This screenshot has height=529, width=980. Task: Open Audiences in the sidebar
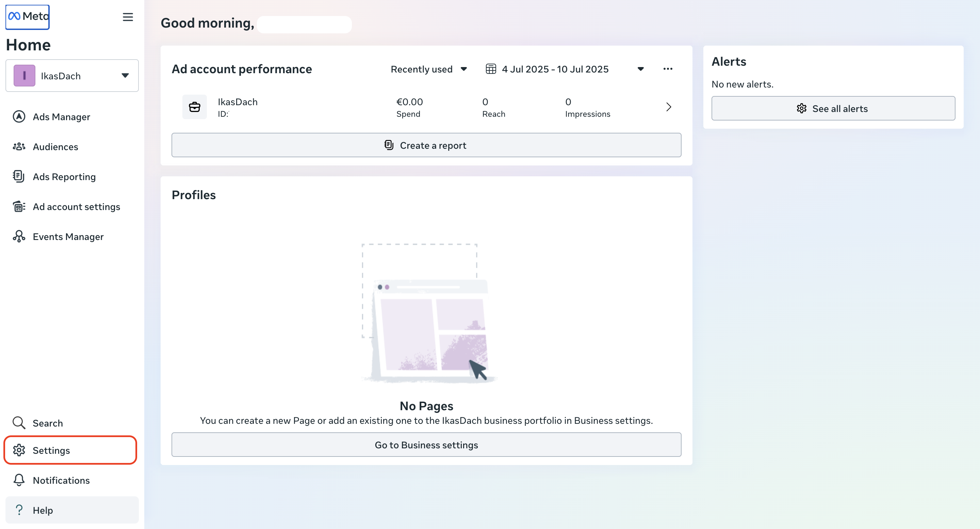(72, 146)
